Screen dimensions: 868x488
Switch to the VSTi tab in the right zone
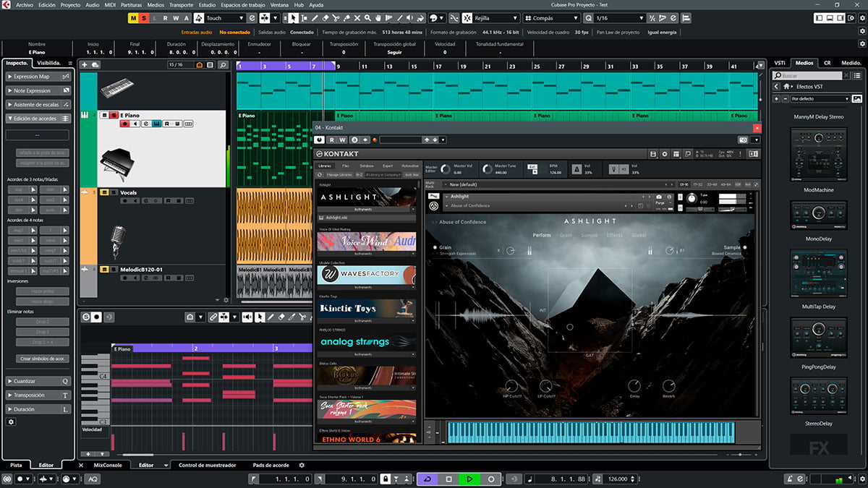pos(780,63)
